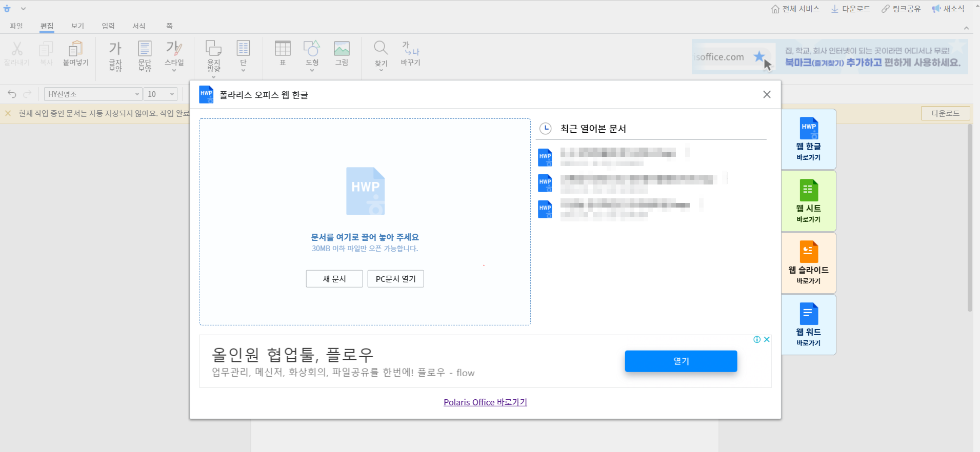
Task: Click the Redo arrow icon
Action: tap(28, 94)
